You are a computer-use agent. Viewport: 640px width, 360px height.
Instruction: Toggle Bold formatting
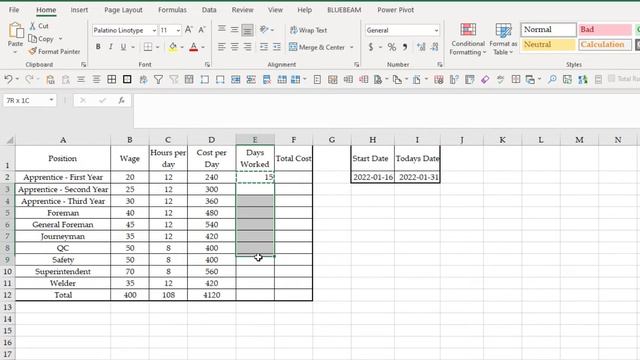tap(98, 47)
